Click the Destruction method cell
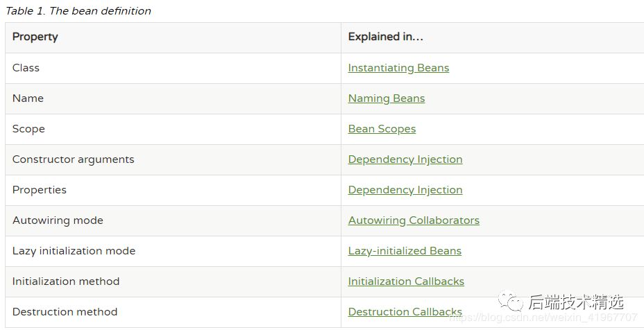 65,312
